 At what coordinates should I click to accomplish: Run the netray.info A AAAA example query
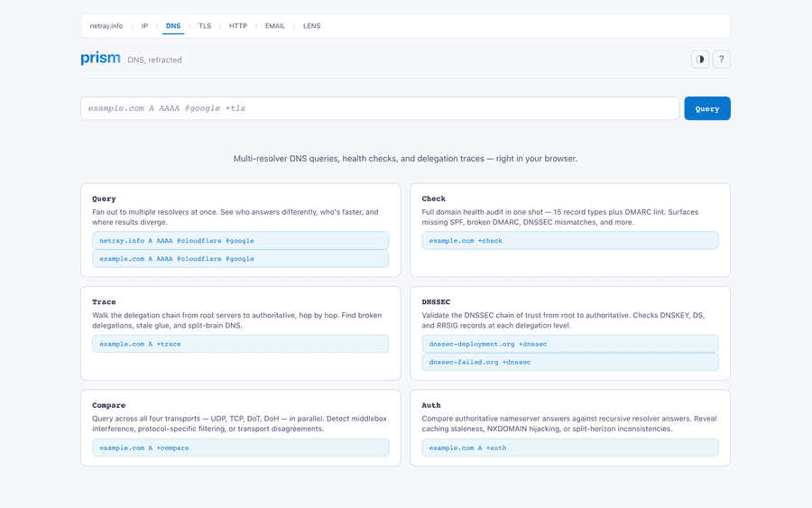240,241
